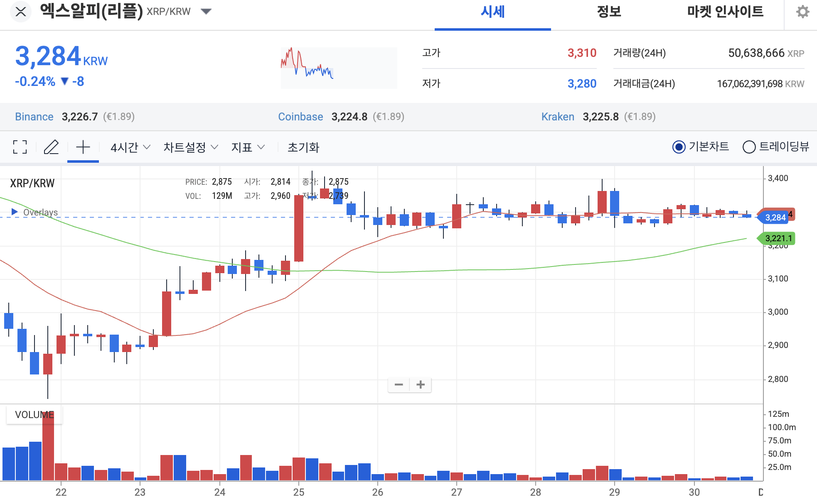Viewport: 817px width, 504px height.
Task: Click the zoom-out minus icon on chart
Action: [x=399, y=385]
